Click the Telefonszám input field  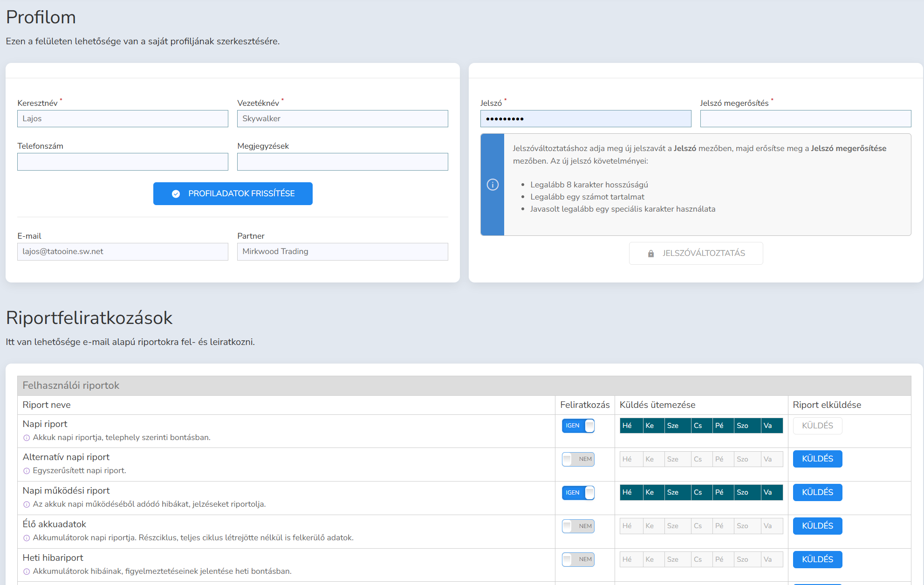[123, 162]
